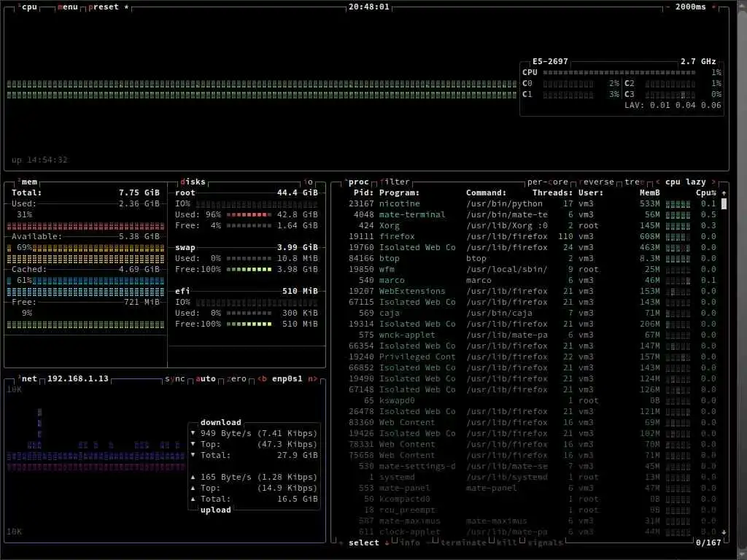
Task: Click left arrow before cpu lazy sort
Action: pos(658,182)
